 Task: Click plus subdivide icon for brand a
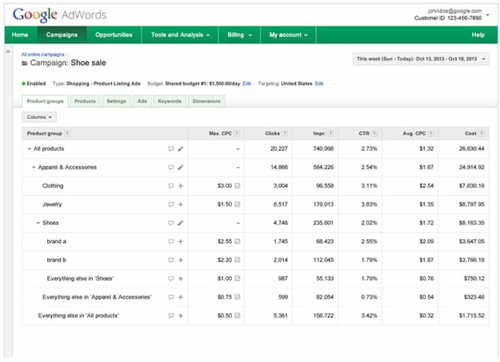point(180,241)
